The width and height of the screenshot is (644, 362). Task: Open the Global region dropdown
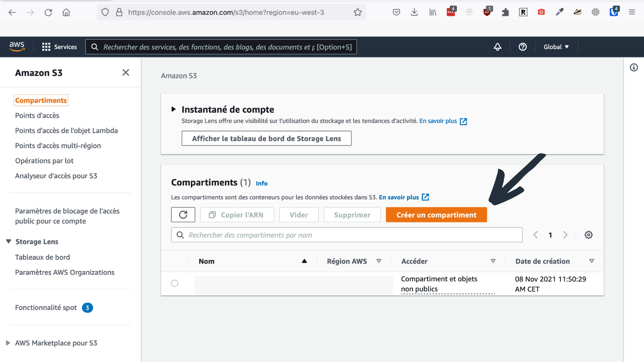(x=556, y=47)
